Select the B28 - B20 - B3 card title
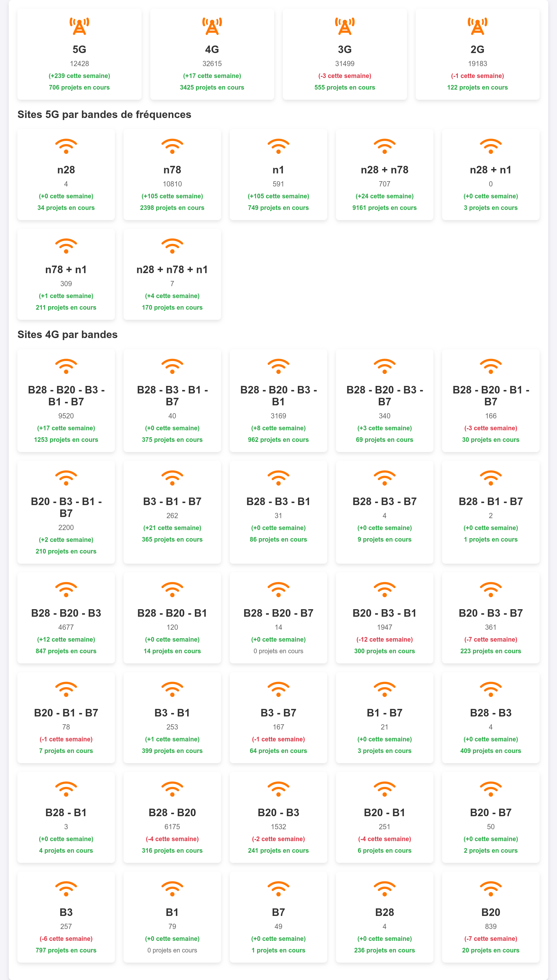Viewport: 557px width, 980px height. (x=66, y=613)
